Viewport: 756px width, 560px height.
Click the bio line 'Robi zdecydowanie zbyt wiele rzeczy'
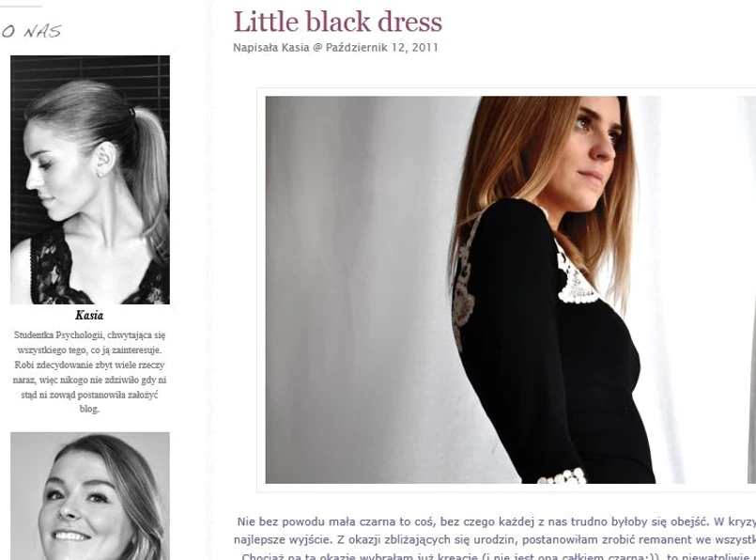tap(89, 365)
